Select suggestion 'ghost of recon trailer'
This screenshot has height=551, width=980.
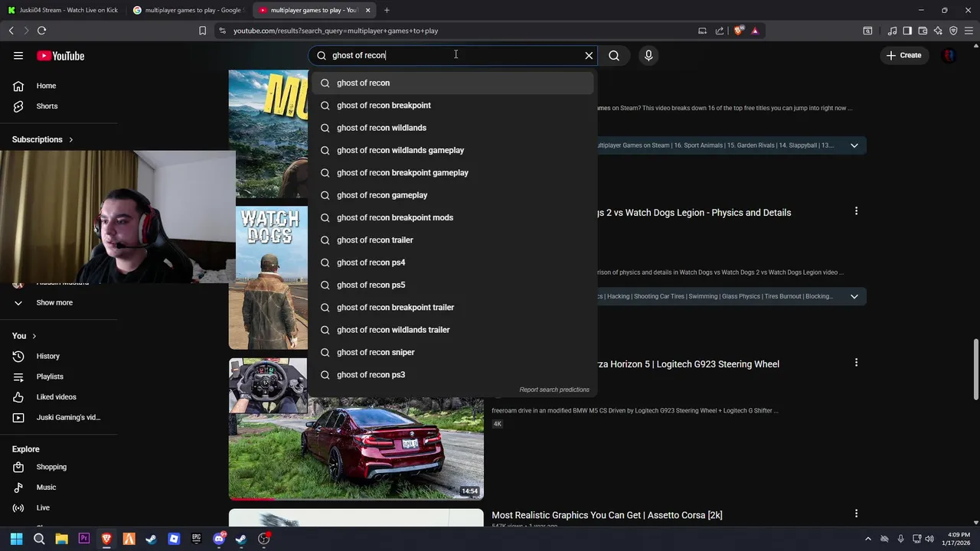tap(452, 240)
